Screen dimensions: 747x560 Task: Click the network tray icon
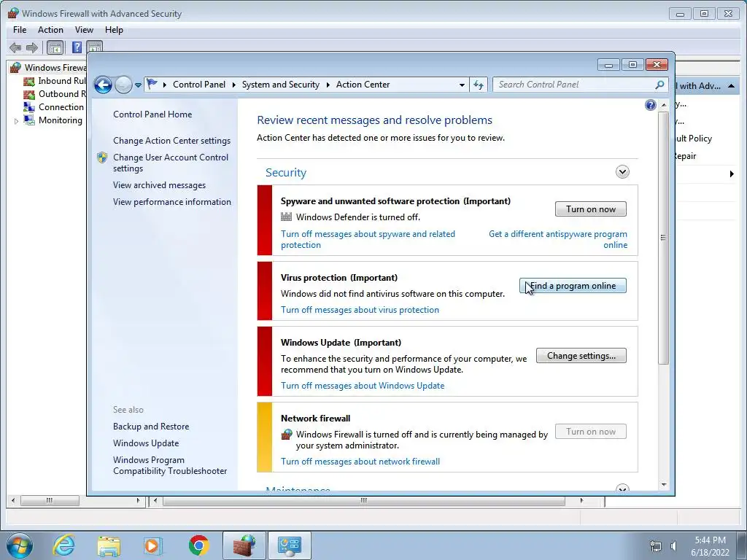pos(656,546)
